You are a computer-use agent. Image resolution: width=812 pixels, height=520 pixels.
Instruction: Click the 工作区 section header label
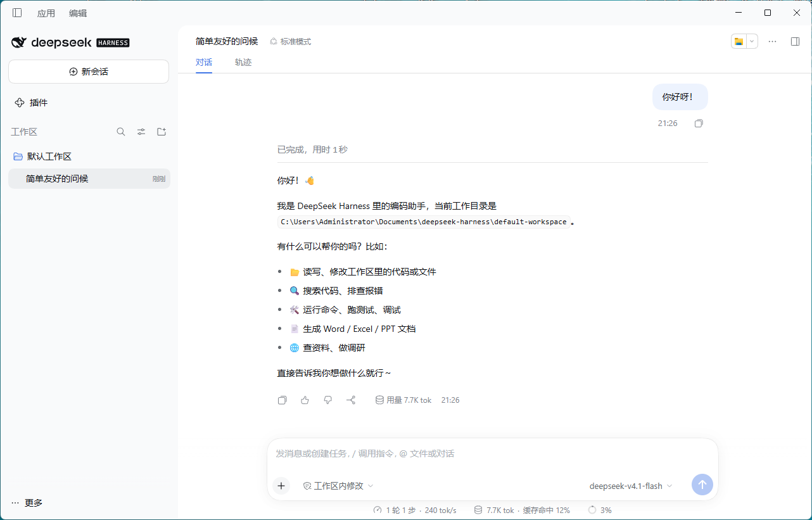click(x=24, y=132)
